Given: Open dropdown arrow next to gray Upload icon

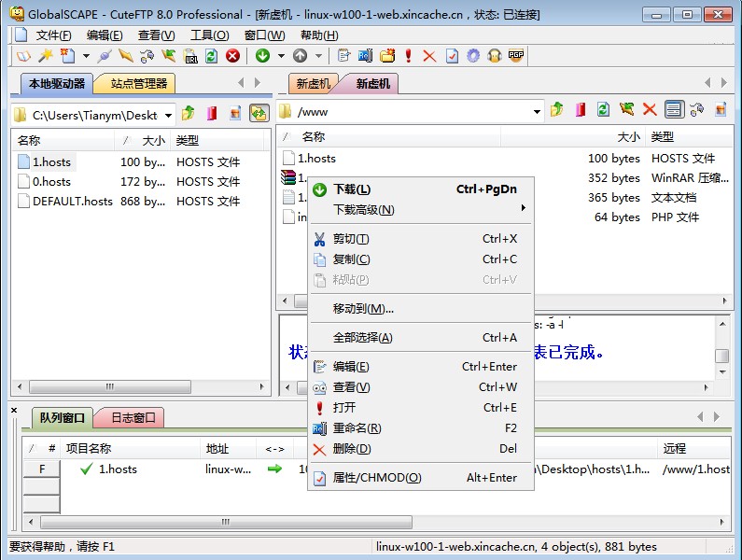Looking at the screenshot, I should coord(318,56).
